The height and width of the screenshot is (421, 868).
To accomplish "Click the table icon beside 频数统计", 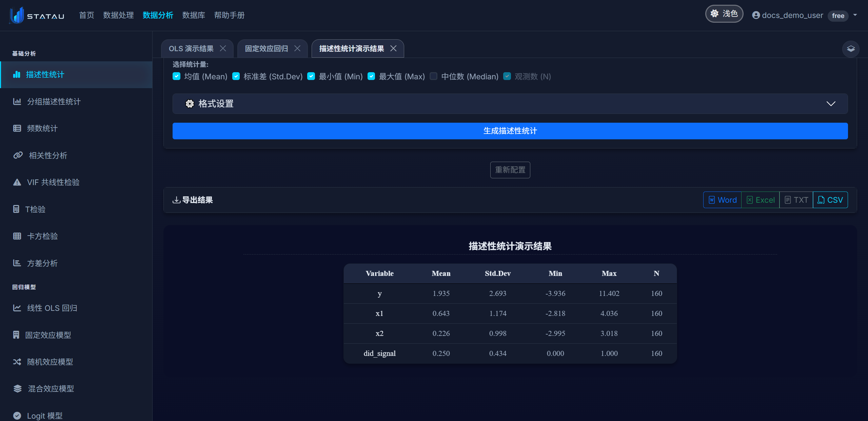I will click(17, 128).
